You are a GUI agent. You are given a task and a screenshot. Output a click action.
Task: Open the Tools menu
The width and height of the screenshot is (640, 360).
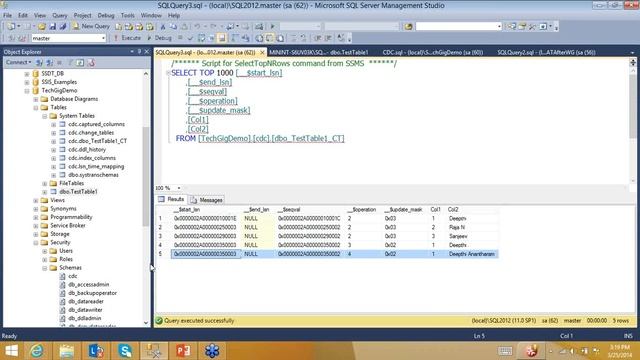pyautogui.click(x=127, y=16)
